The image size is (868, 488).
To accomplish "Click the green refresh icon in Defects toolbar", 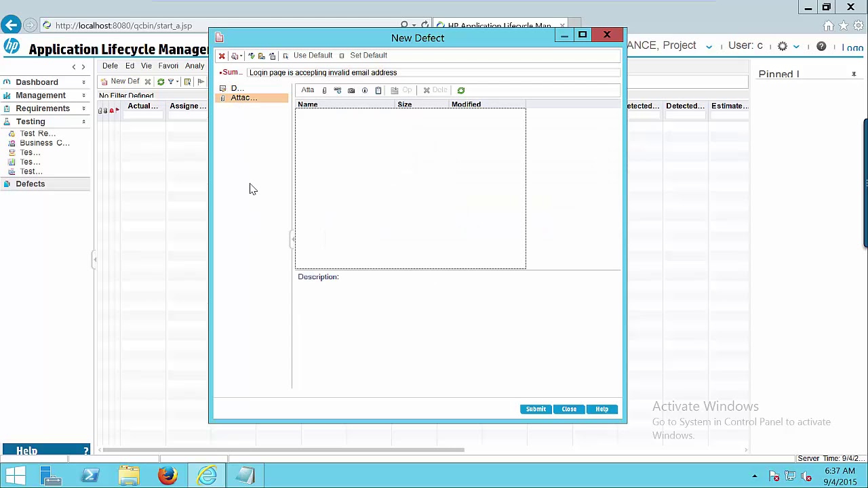I will pos(161,82).
